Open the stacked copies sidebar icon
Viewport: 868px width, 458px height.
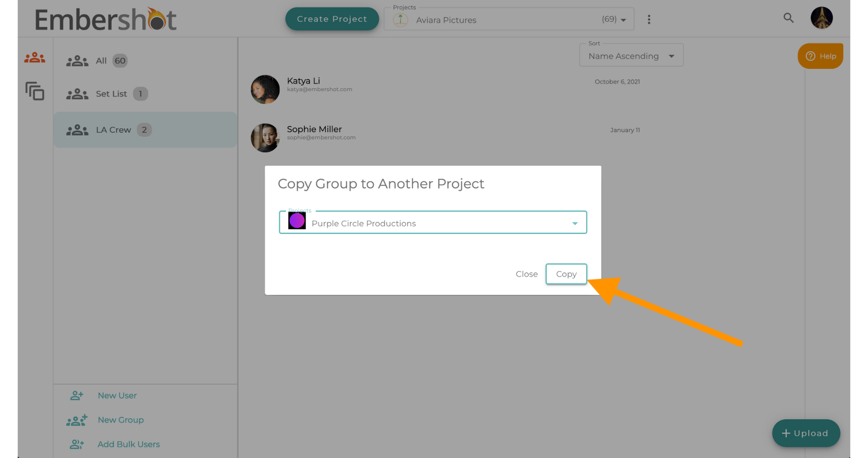pos(35,91)
